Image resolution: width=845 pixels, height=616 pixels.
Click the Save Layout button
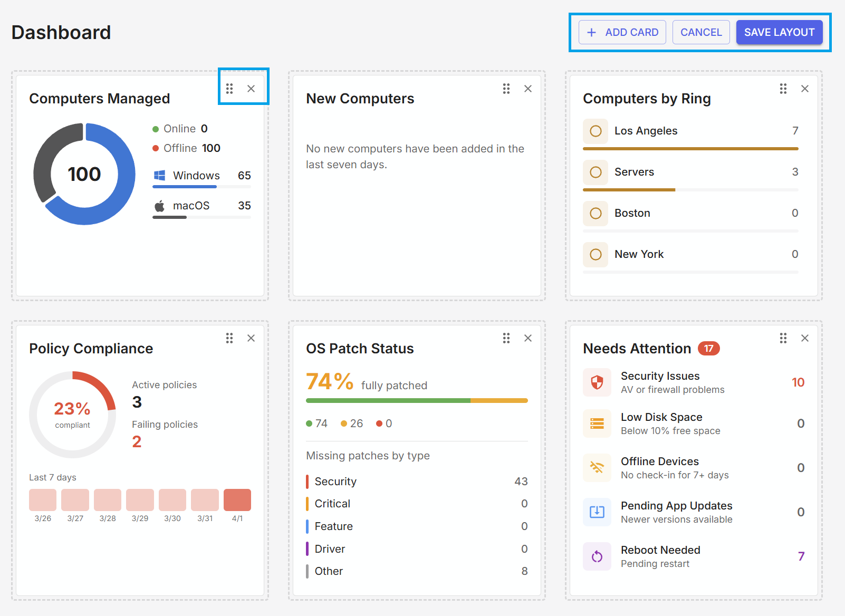point(780,32)
